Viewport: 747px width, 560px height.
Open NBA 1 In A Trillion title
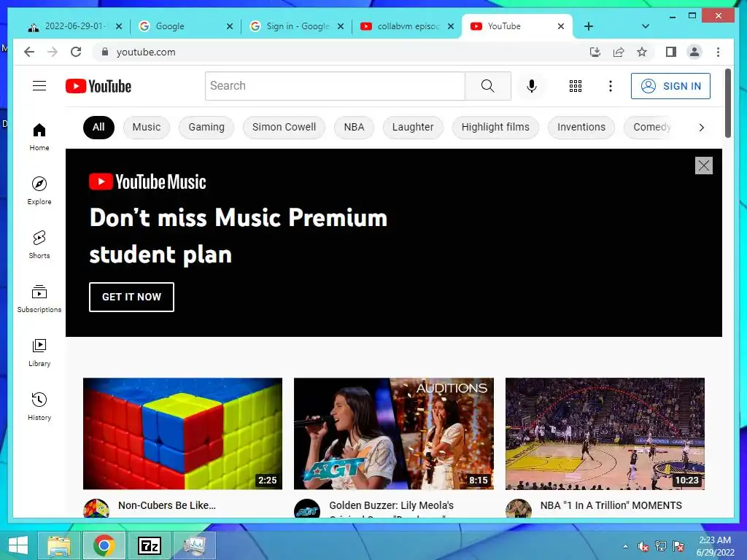tap(611, 505)
